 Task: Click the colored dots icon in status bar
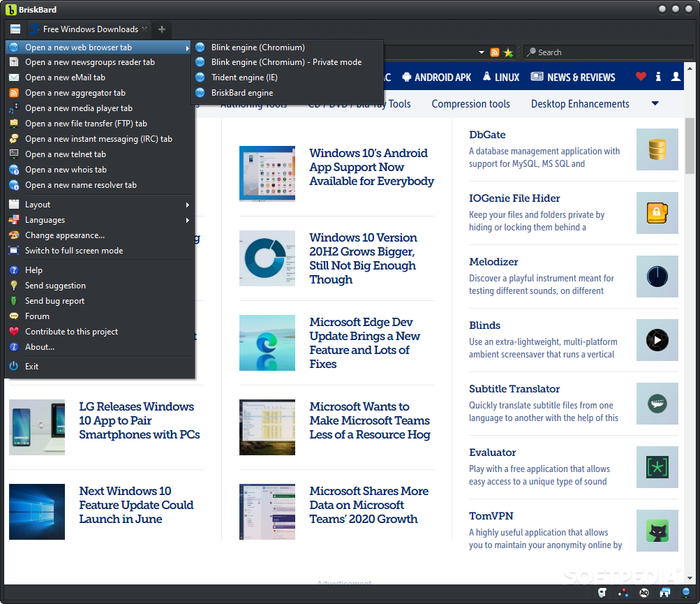click(x=623, y=593)
